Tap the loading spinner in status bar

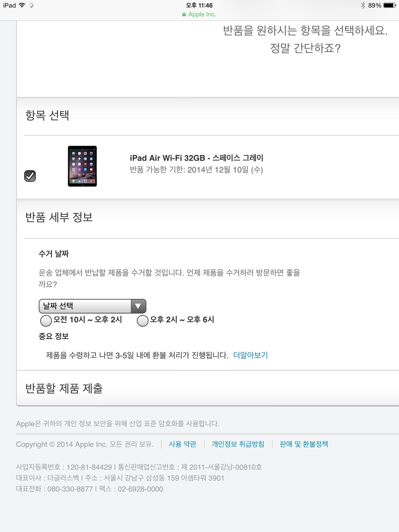tap(31, 5)
